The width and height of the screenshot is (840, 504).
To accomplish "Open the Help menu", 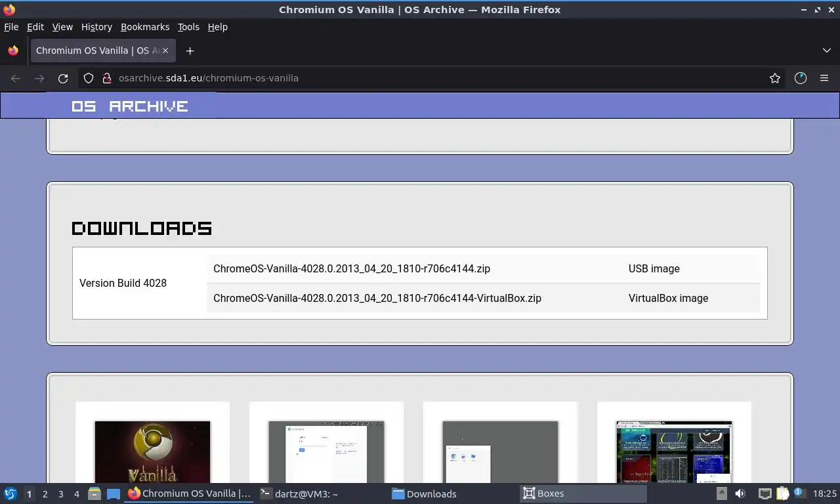I will tap(218, 27).
